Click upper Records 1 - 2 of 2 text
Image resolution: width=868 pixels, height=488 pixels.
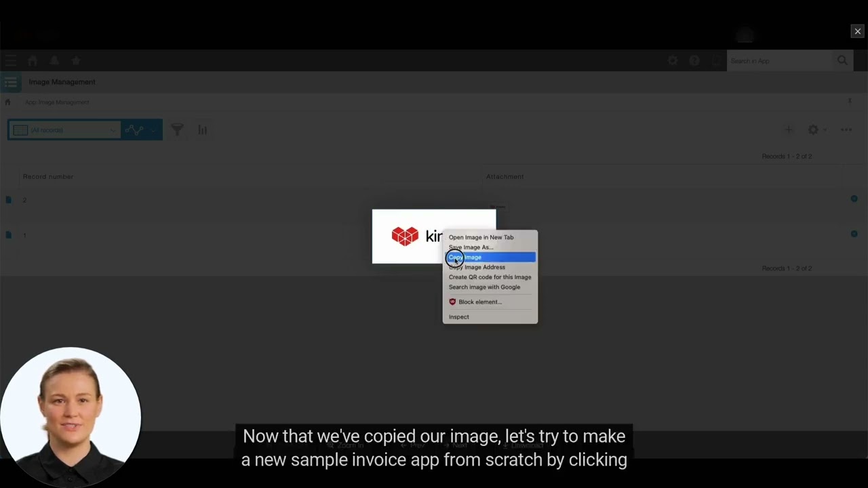(x=787, y=157)
